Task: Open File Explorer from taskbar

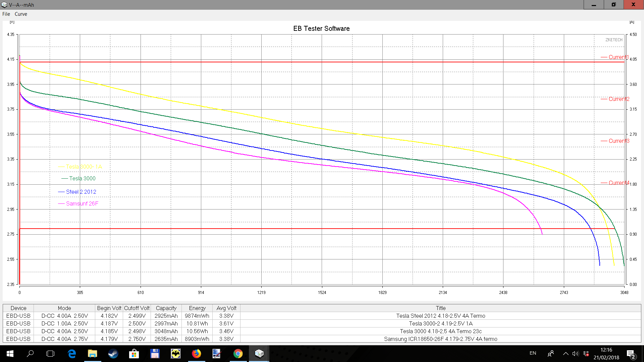Action: 93,354
